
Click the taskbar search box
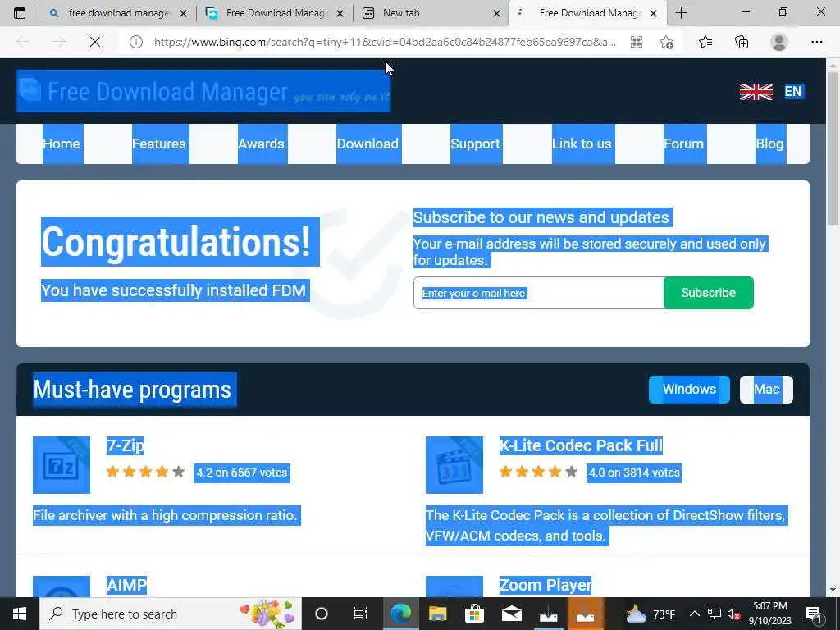pyautogui.click(x=171, y=614)
